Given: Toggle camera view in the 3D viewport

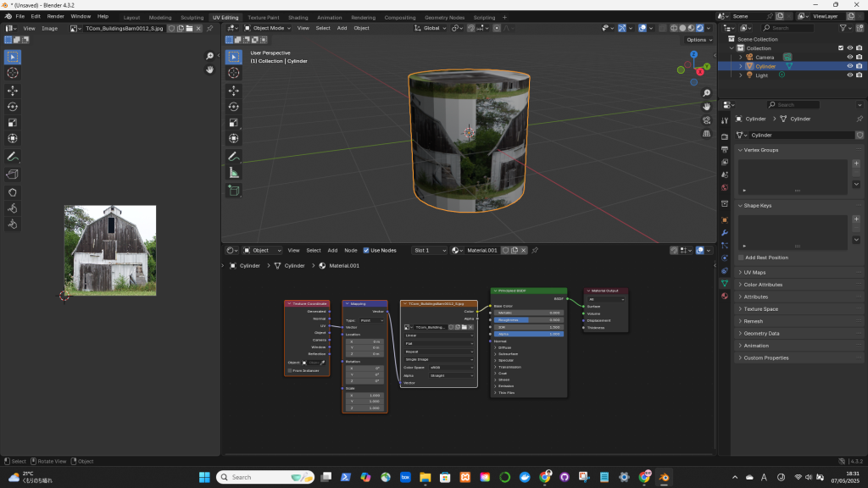Looking at the screenshot, I should 707,119.
